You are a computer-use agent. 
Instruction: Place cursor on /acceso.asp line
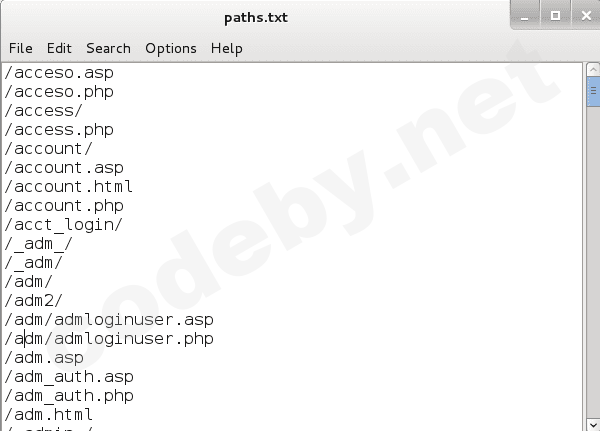tap(59, 73)
